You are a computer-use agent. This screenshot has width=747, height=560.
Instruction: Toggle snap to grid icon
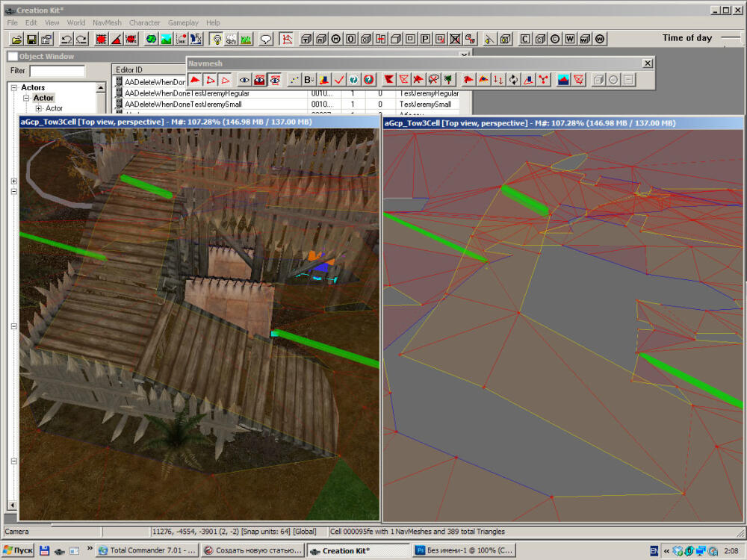(101, 39)
